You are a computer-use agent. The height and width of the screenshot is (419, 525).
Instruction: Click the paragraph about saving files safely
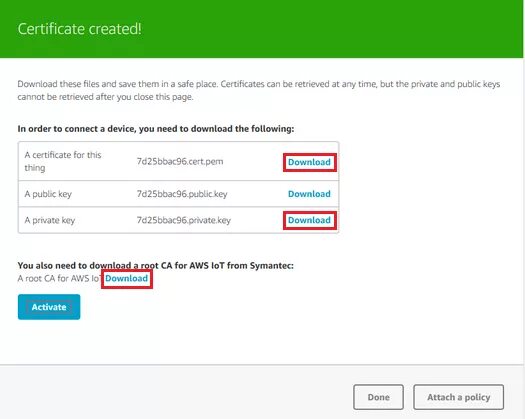(258, 90)
